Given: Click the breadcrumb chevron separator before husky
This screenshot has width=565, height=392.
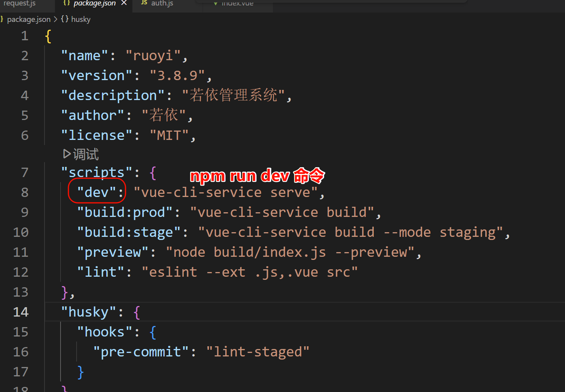Looking at the screenshot, I should tap(56, 19).
